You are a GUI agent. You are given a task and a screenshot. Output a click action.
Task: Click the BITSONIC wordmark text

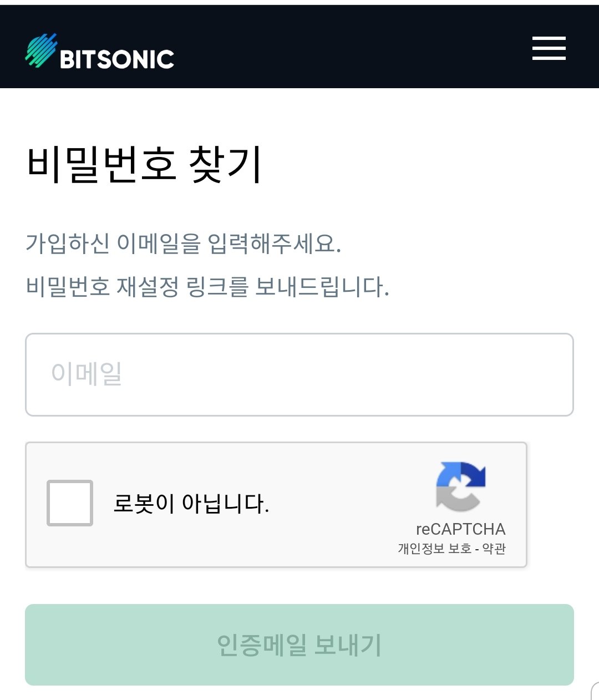pos(117,59)
